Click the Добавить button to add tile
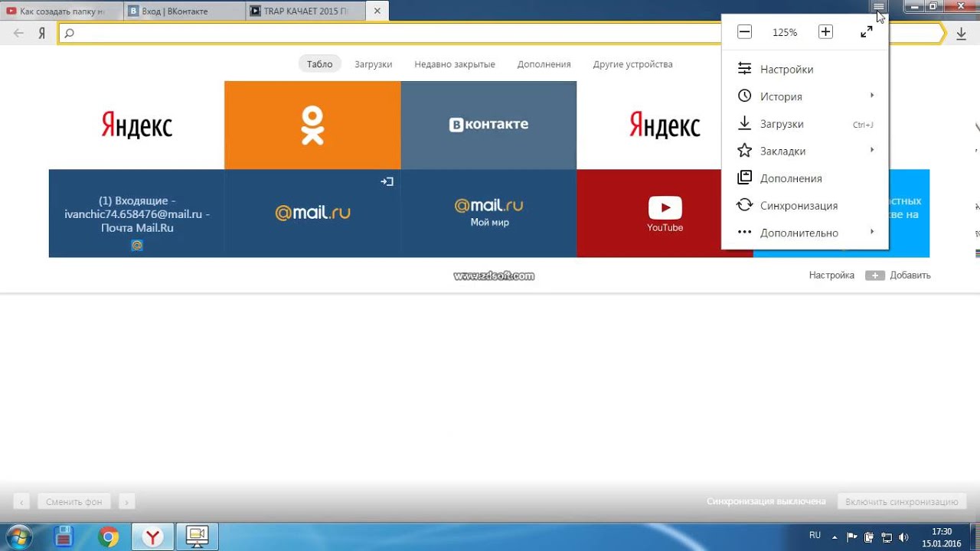Image resolution: width=980 pixels, height=551 pixels. click(x=898, y=275)
